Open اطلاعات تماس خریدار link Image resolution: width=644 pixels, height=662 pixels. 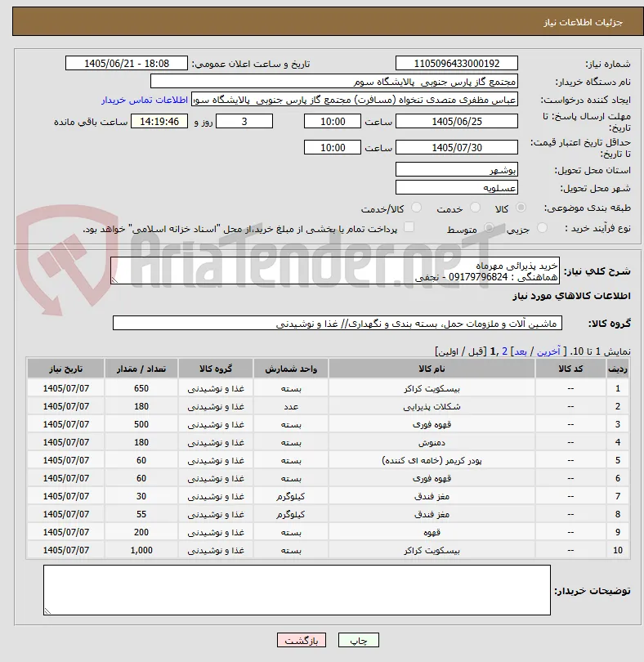[145, 100]
